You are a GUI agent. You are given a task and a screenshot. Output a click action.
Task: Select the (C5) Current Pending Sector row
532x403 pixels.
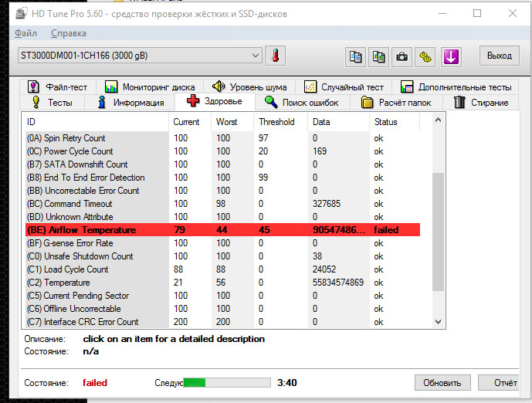point(222,296)
